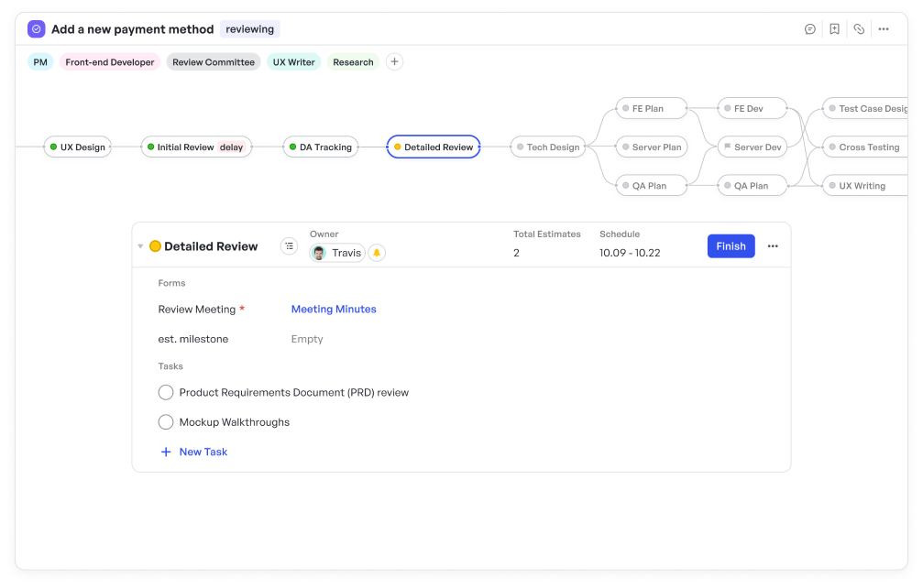Open the Travis owner selector
This screenshot has height=588, width=923.
(337, 253)
